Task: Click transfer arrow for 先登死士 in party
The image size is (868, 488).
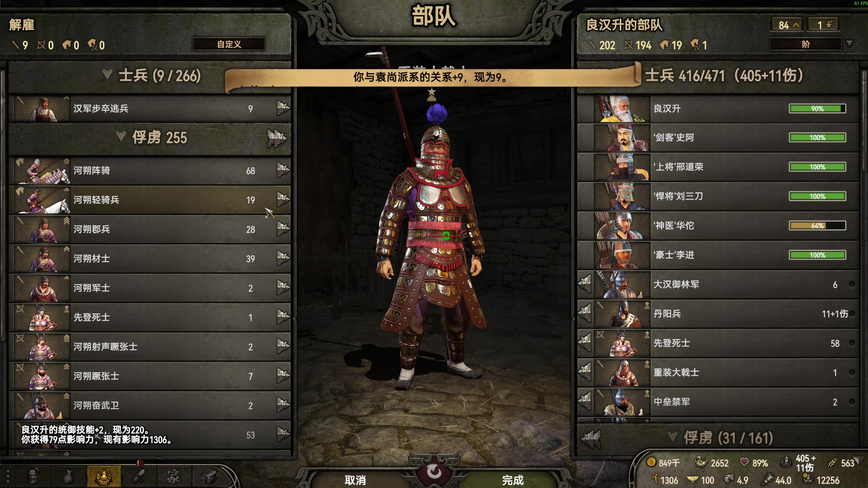Action: [x=585, y=343]
